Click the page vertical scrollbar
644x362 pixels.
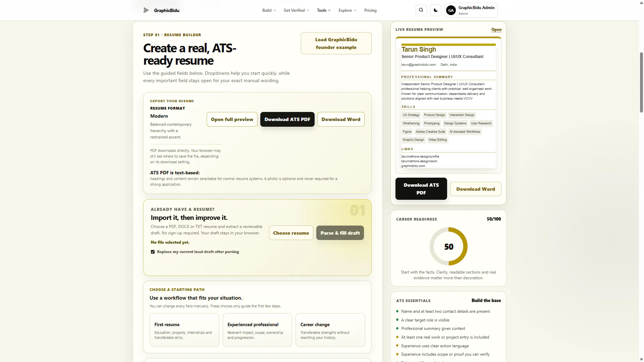[641, 82]
